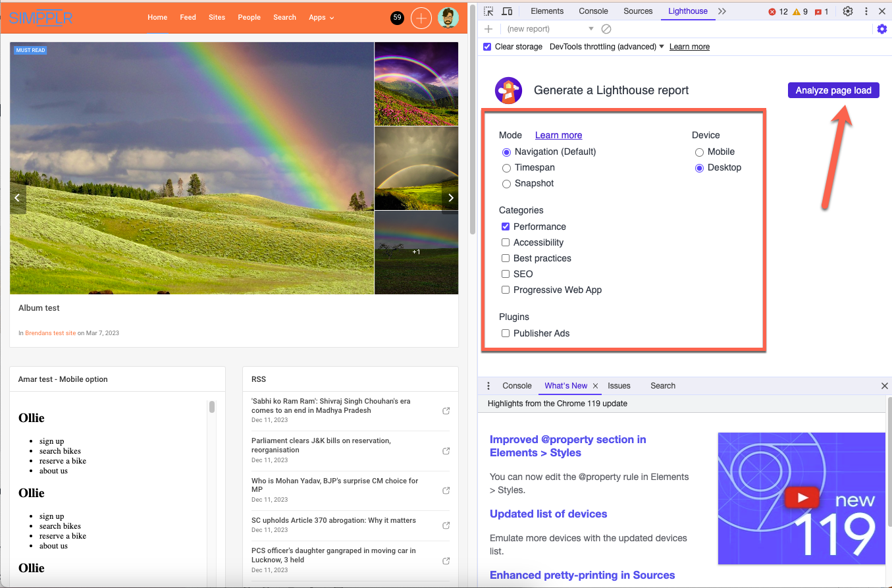Viewport: 892px width, 588px height.
Task: Enable the Accessibility category checkbox
Action: pyautogui.click(x=506, y=242)
